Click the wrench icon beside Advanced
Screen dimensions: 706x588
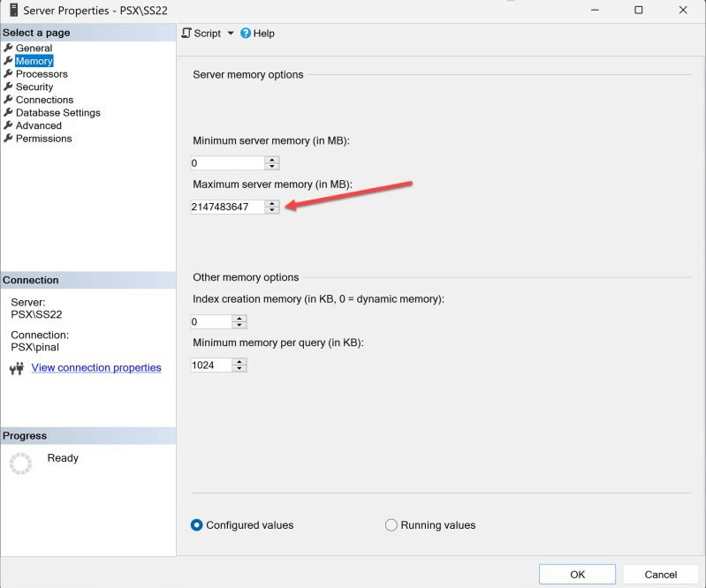click(x=8, y=125)
